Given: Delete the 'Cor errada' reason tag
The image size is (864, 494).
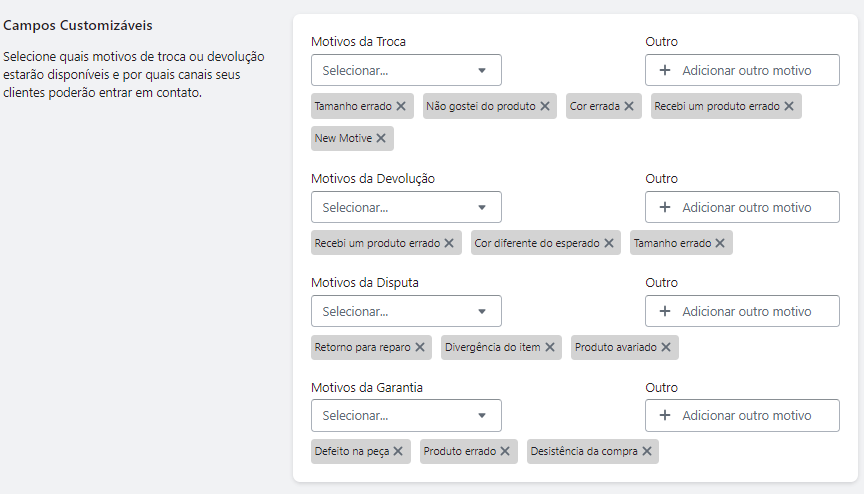Looking at the screenshot, I should (629, 106).
